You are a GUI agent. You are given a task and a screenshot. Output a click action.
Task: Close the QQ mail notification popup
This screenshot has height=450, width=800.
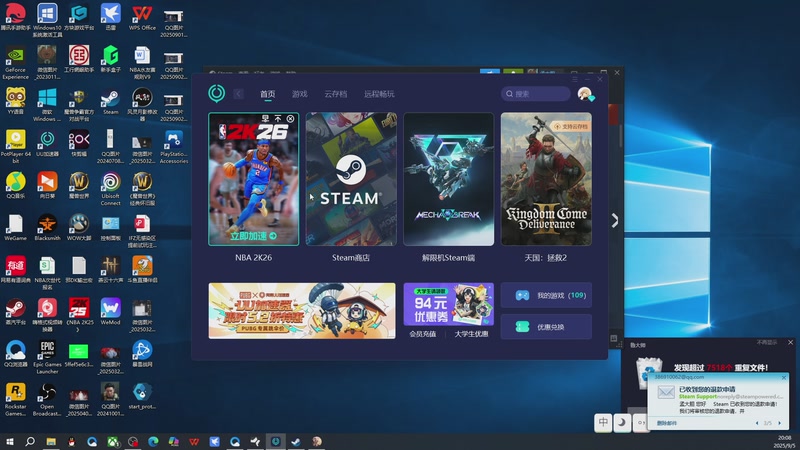click(784, 378)
